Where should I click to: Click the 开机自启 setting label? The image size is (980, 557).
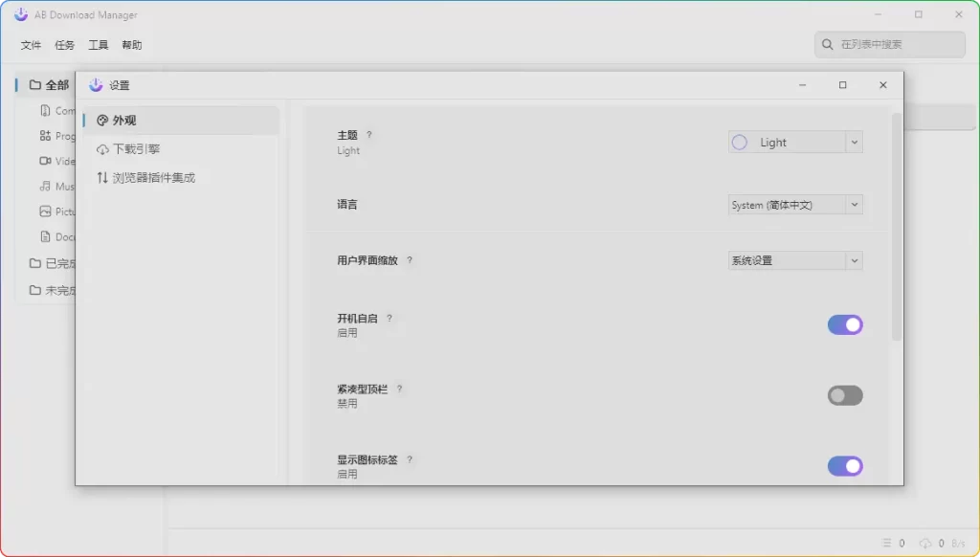(x=358, y=318)
